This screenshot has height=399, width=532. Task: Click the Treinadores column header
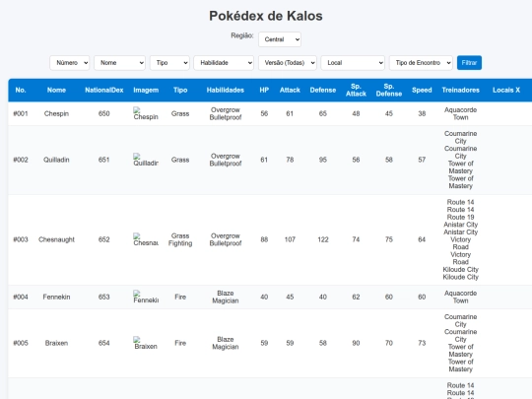point(460,90)
